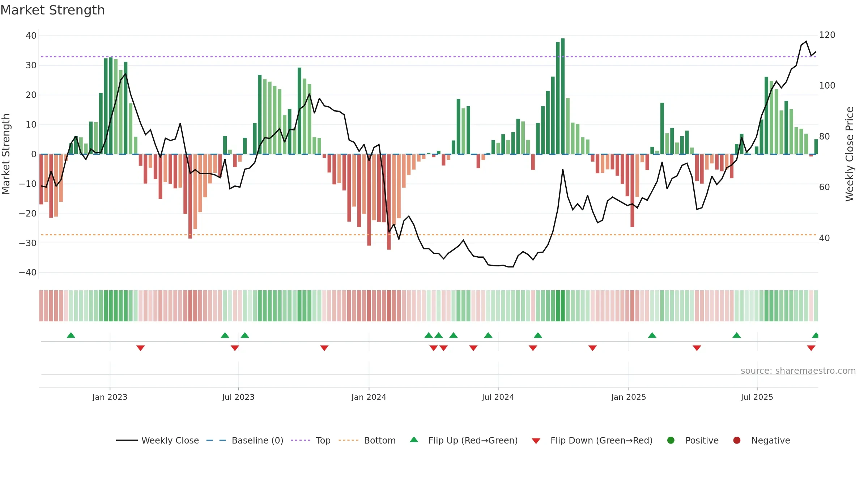Click the orange dotted Bottom threshold line
This screenshot has width=868, height=488.
point(429,235)
